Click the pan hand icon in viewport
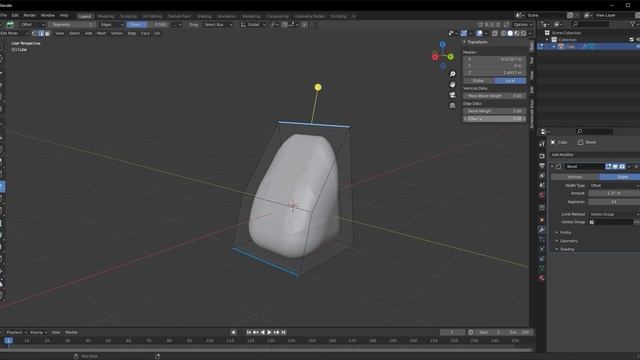The width and height of the screenshot is (640, 360). coord(452,84)
